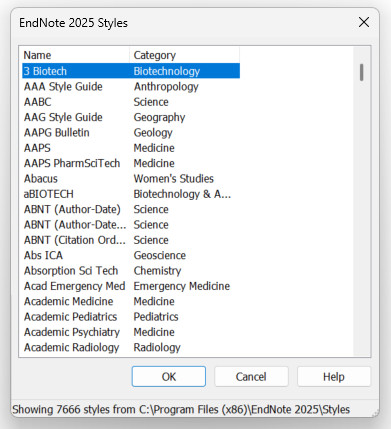Click the Emergency Medicine category cell
Viewport: 391px width, 429px height.
[182, 286]
